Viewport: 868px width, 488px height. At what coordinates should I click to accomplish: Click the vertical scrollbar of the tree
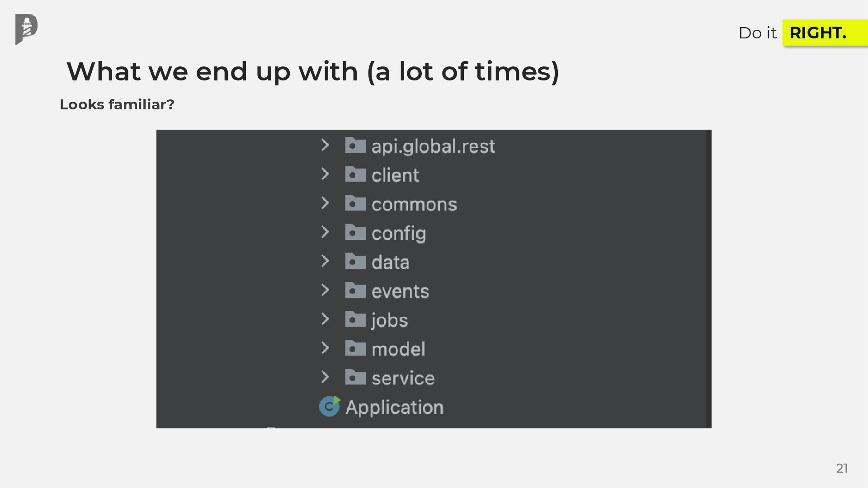pyautogui.click(x=708, y=279)
